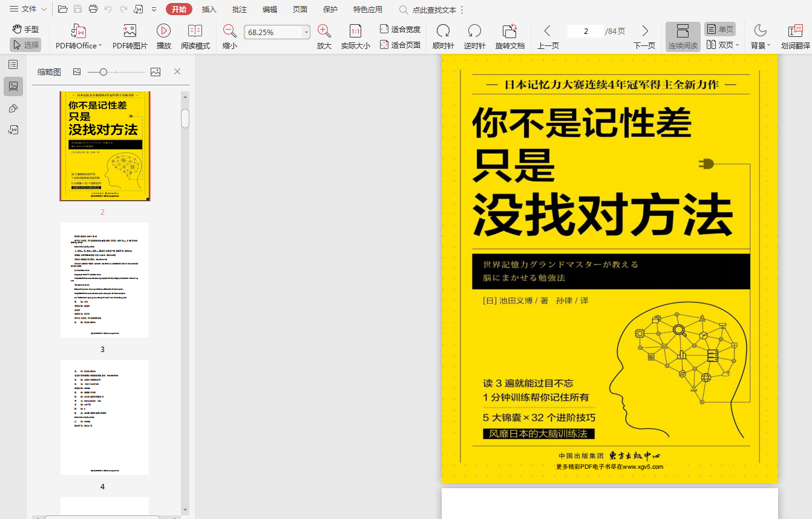Select page 3 thumbnail

coord(104,279)
